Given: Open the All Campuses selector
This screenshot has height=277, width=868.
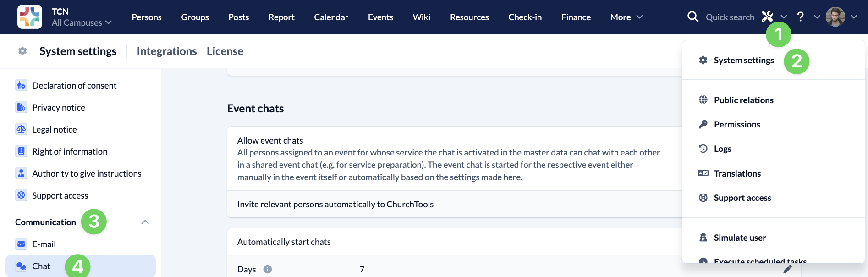Looking at the screenshot, I should click(82, 22).
